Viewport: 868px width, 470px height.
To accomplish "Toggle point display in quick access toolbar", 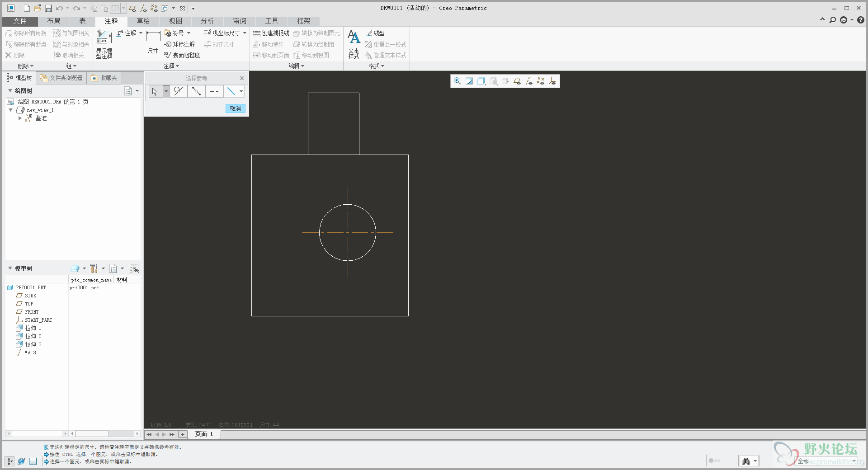I will 154,8.
